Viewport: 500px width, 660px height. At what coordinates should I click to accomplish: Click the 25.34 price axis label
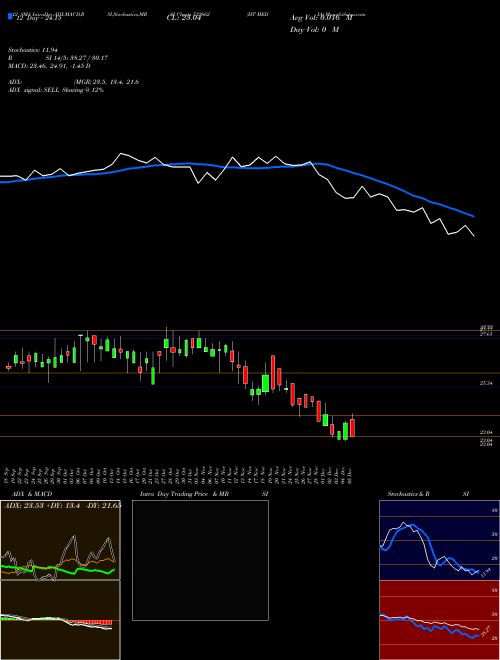pyautogui.click(x=486, y=383)
